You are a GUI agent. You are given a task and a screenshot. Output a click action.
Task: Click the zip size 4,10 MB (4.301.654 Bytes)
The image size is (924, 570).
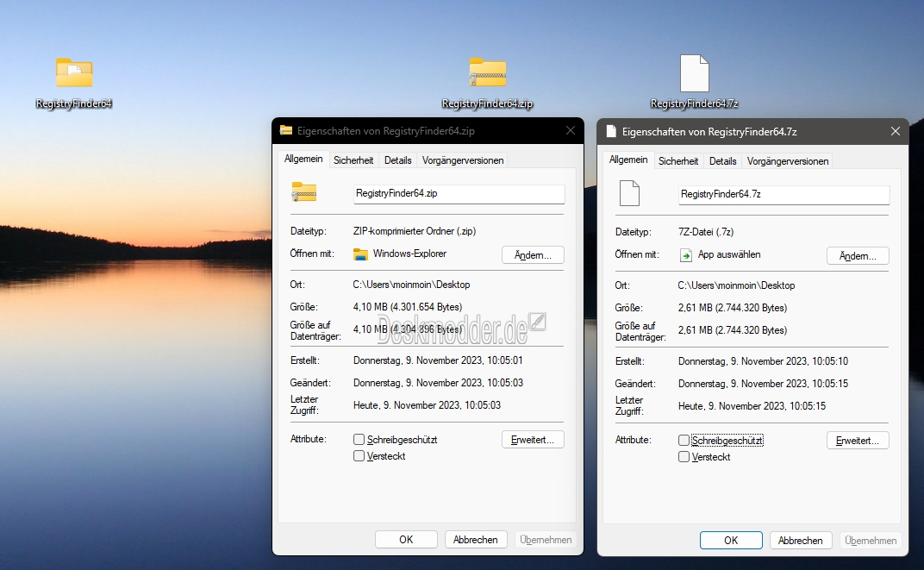pyautogui.click(x=408, y=307)
